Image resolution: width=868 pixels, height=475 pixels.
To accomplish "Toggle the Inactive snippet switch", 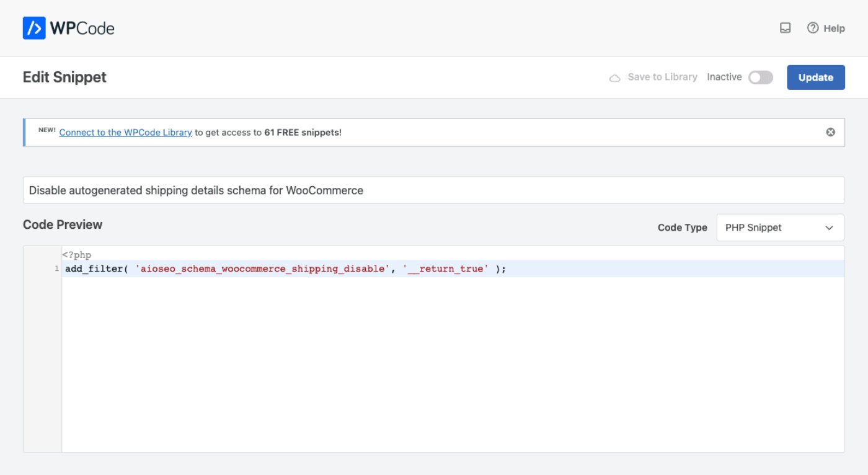I will [761, 78].
